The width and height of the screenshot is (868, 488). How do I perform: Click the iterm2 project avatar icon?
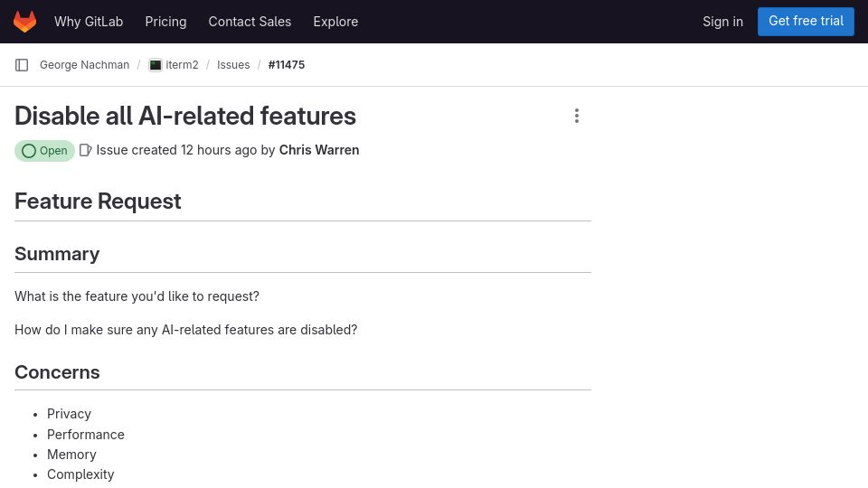(156, 65)
